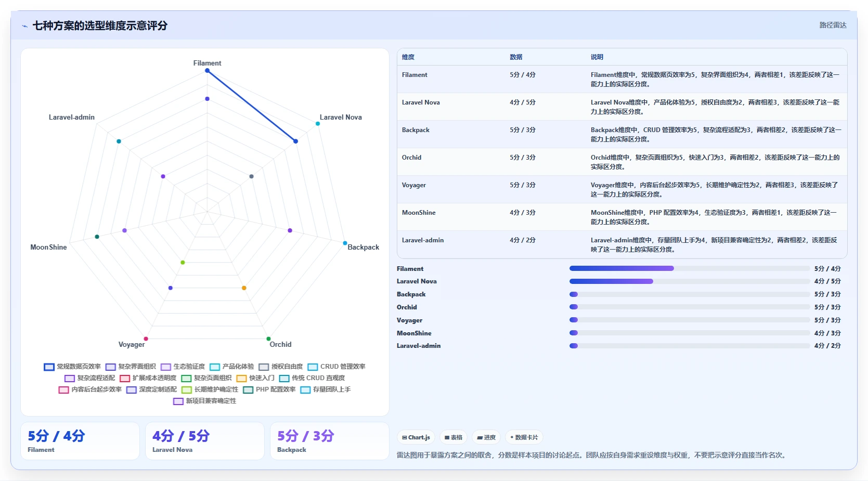Click the MoonShine axis label on radar
Image resolution: width=868 pixels, height=481 pixels.
[x=48, y=248]
